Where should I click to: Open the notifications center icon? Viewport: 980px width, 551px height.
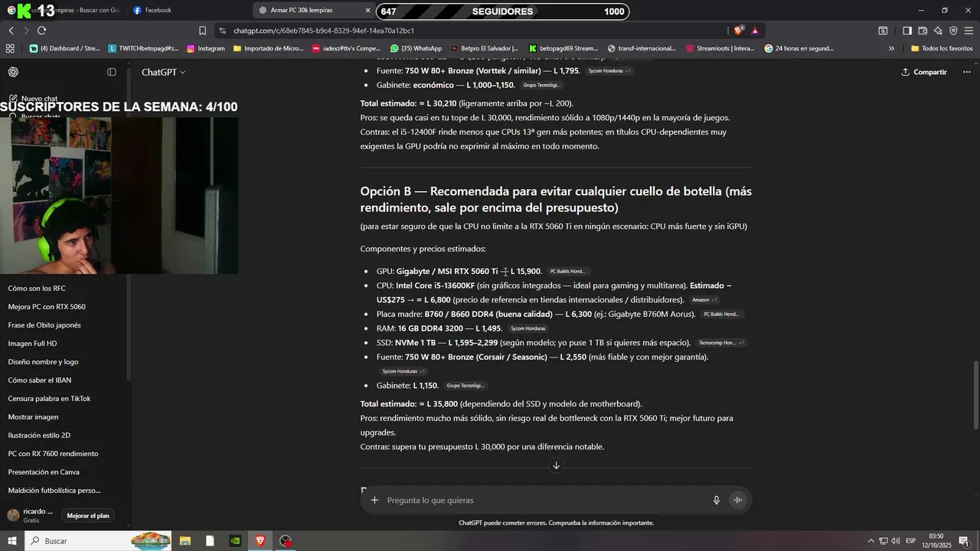coord(964,541)
